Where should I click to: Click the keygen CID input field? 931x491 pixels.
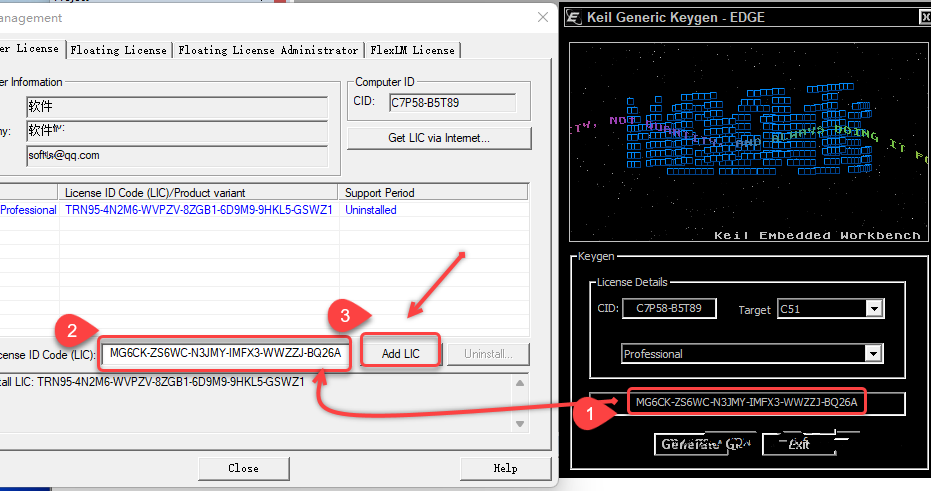pyautogui.click(x=669, y=308)
